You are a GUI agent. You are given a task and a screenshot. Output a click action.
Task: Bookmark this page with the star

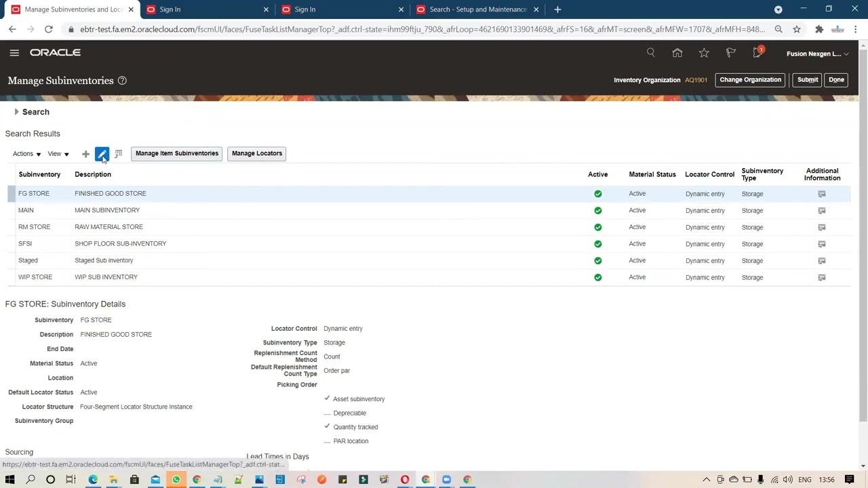point(797,29)
